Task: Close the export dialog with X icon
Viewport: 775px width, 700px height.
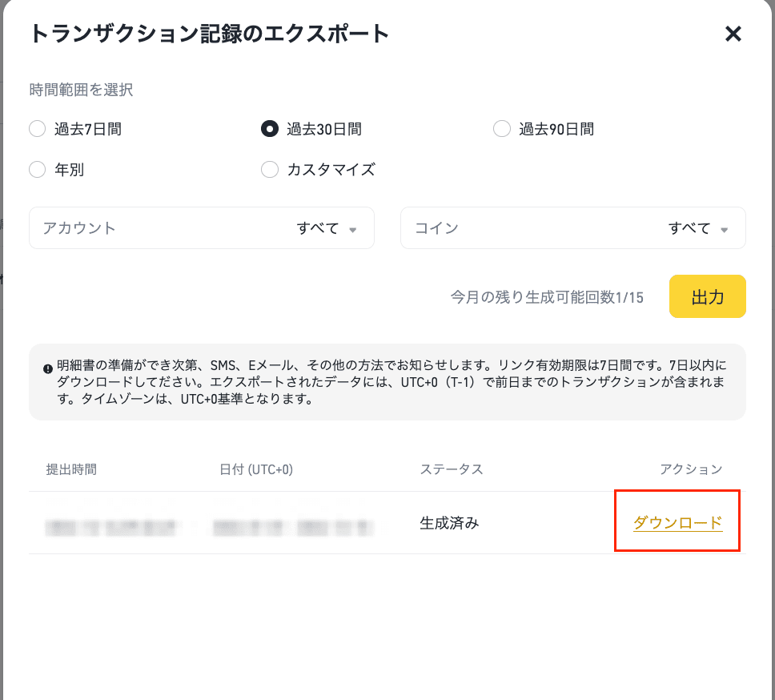Action: click(733, 34)
